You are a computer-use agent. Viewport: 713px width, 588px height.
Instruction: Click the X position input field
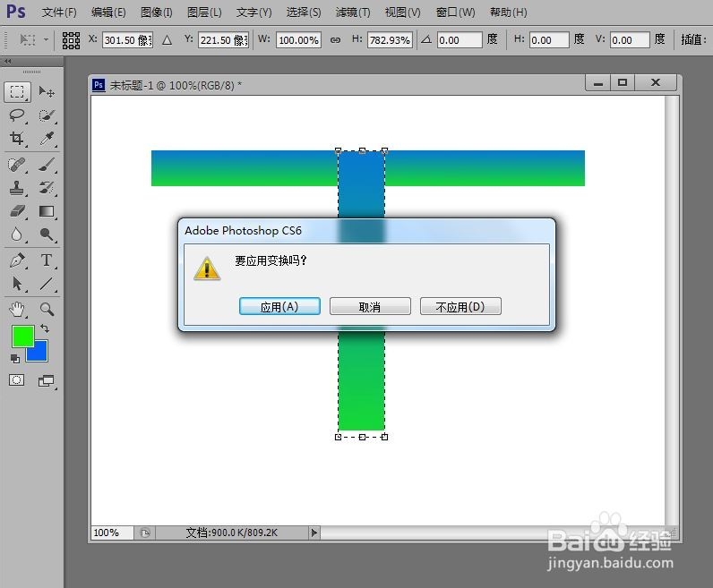coord(127,40)
